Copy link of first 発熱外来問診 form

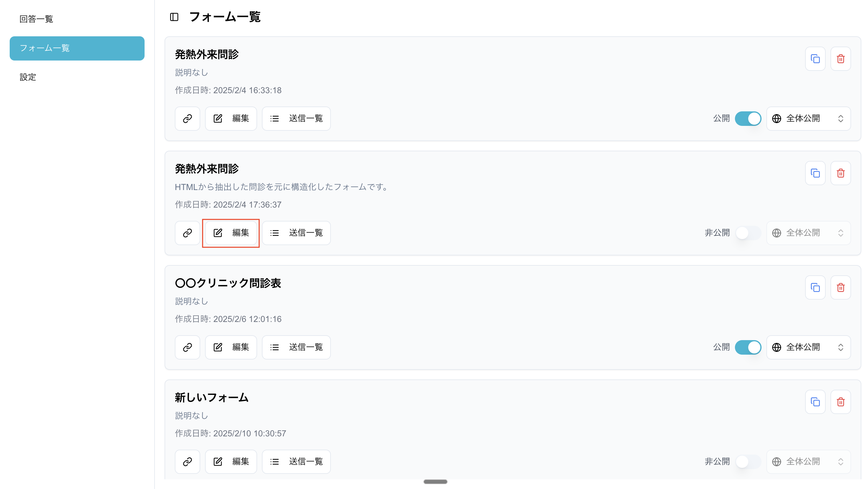[x=187, y=118]
